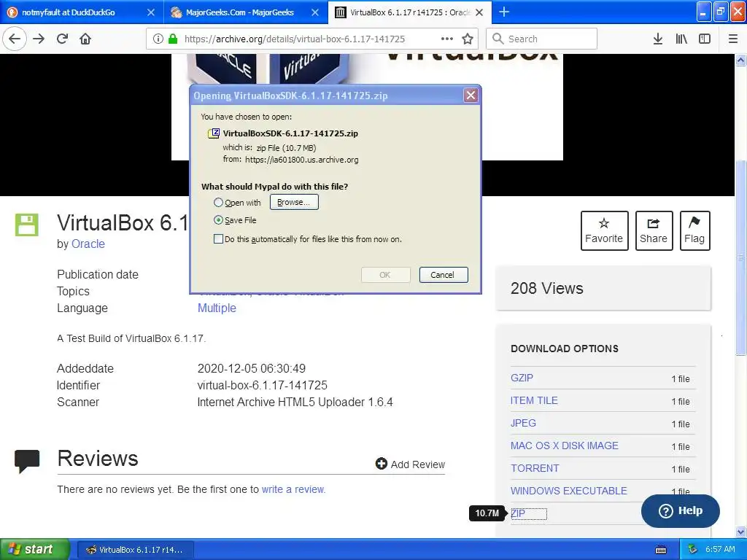The width and height of the screenshot is (747, 560).
Task: Click the Reviews speech bubble icon
Action: (x=27, y=461)
